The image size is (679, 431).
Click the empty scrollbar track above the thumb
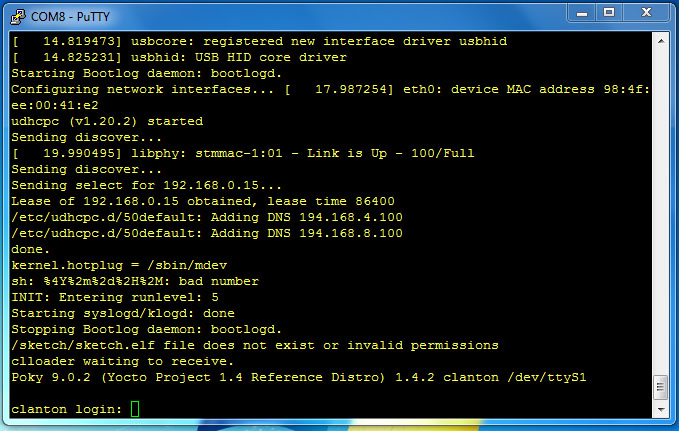661,200
